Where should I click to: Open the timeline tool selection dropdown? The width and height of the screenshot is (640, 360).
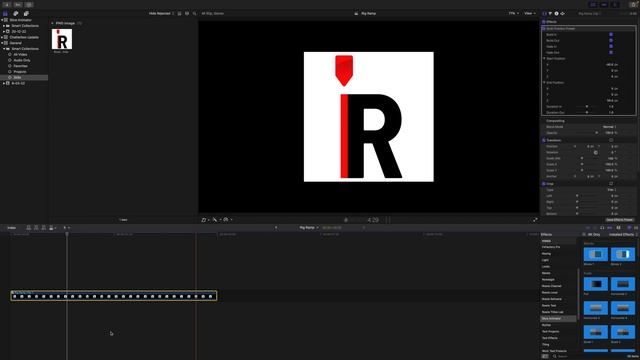coord(66,228)
